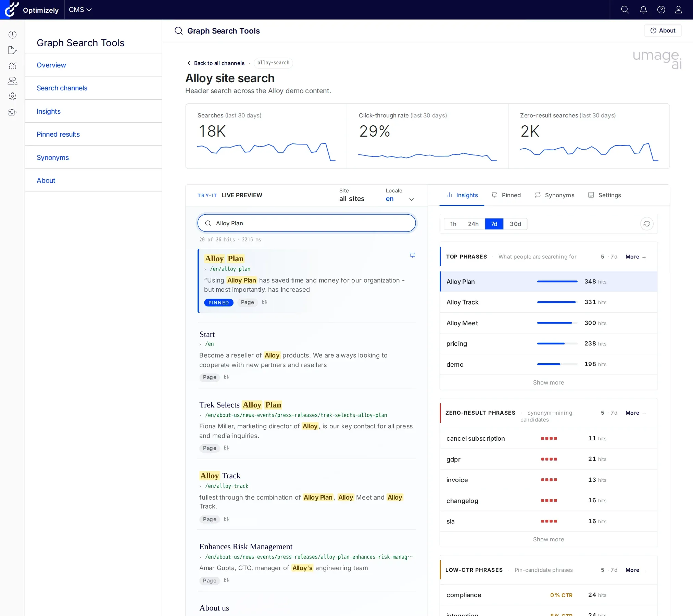This screenshot has width=693, height=616.
Task: Select the Alloy Plan phrase row
Action: point(549,281)
